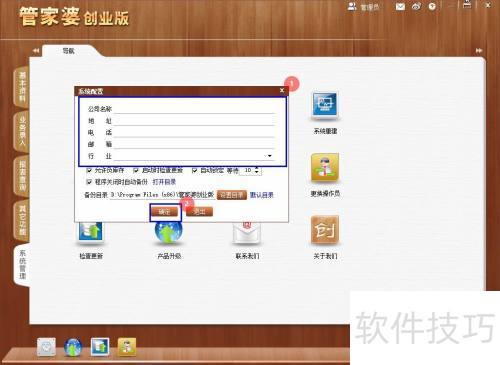500x365 pixels.
Task: Open the 打开目录 open directory link
Action: tap(164, 182)
